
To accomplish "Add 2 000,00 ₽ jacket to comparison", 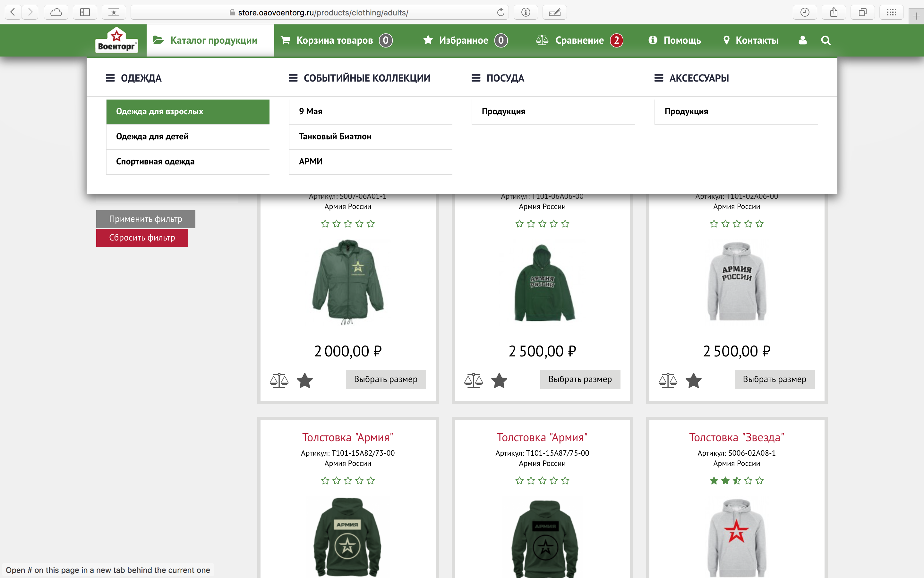I will coord(279,381).
